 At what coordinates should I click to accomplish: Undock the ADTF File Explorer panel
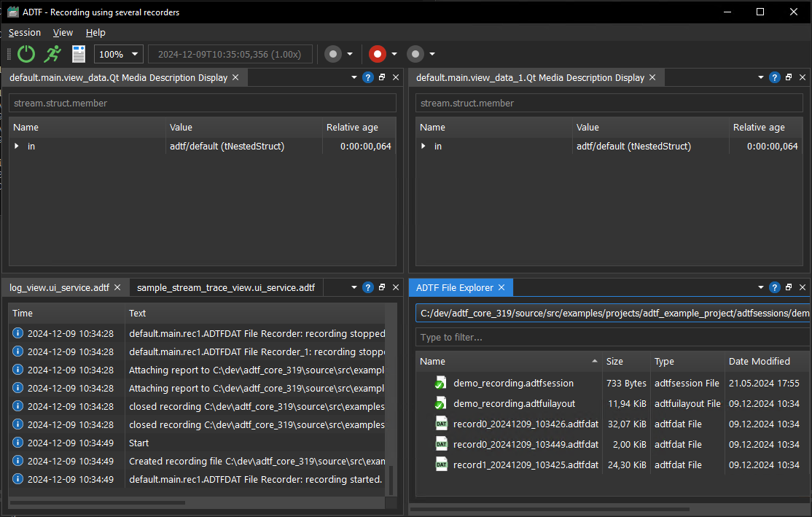coord(788,287)
